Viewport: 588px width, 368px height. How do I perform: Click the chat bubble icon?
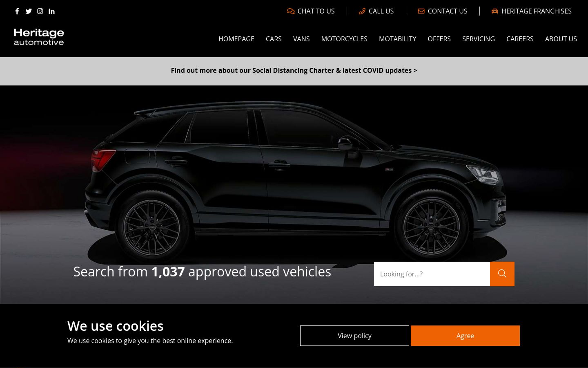pyautogui.click(x=291, y=11)
